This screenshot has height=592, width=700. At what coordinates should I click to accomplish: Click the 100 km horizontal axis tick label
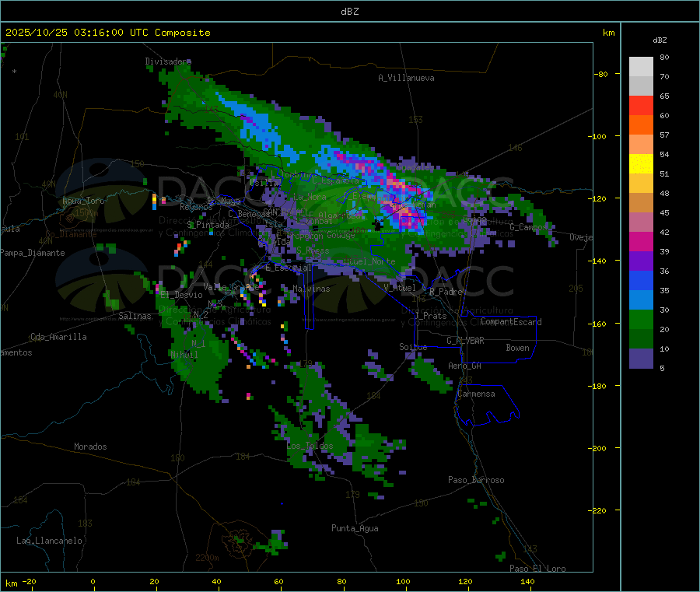coord(403,582)
